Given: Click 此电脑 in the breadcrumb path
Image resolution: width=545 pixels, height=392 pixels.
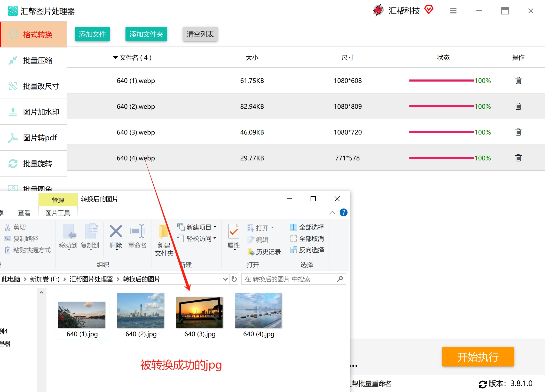Looking at the screenshot, I should (x=11, y=279).
